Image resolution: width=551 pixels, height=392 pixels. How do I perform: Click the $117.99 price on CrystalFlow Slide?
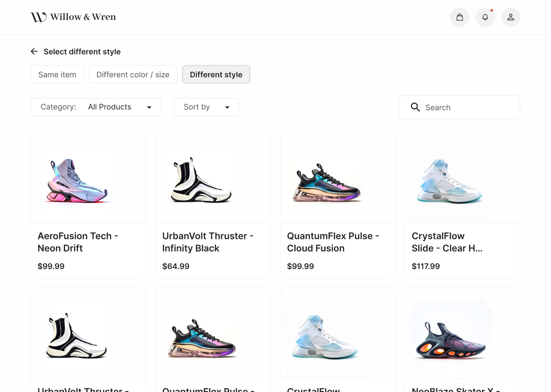pyautogui.click(x=426, y=266)
